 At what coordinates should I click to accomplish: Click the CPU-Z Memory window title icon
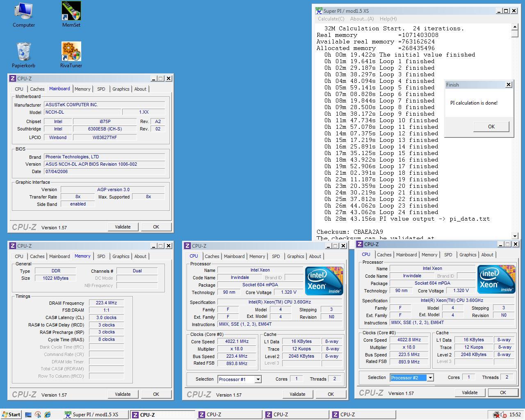pyautogui.click(x=13, y=246)
